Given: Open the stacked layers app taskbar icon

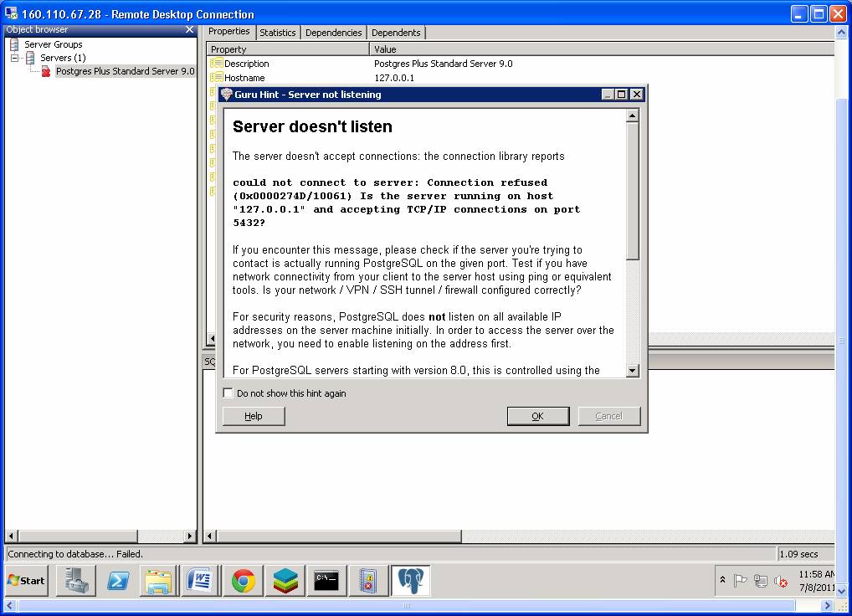Looking at the screenshot, I should [285, 580].
